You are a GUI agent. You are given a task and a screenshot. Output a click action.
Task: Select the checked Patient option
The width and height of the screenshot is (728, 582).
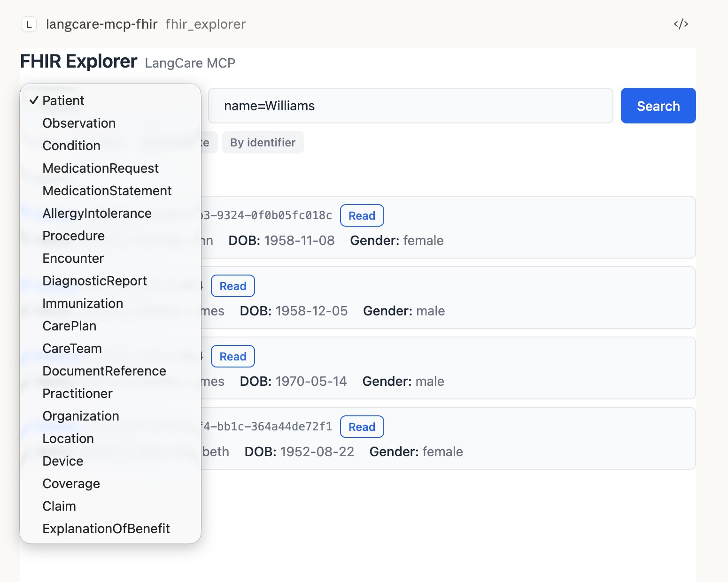point(63,100)
